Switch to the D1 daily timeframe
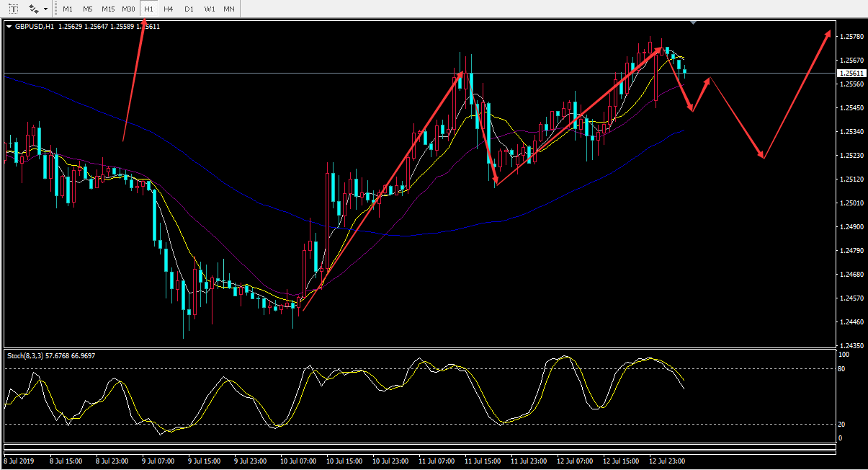Image resolution: width=868 pixels, height=470 pixels. click(189, 9)
